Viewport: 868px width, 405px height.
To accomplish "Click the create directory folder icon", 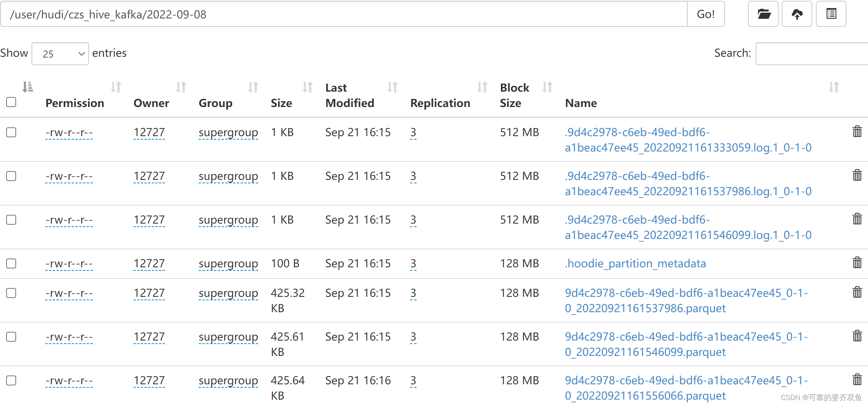I will pos(763,14).
